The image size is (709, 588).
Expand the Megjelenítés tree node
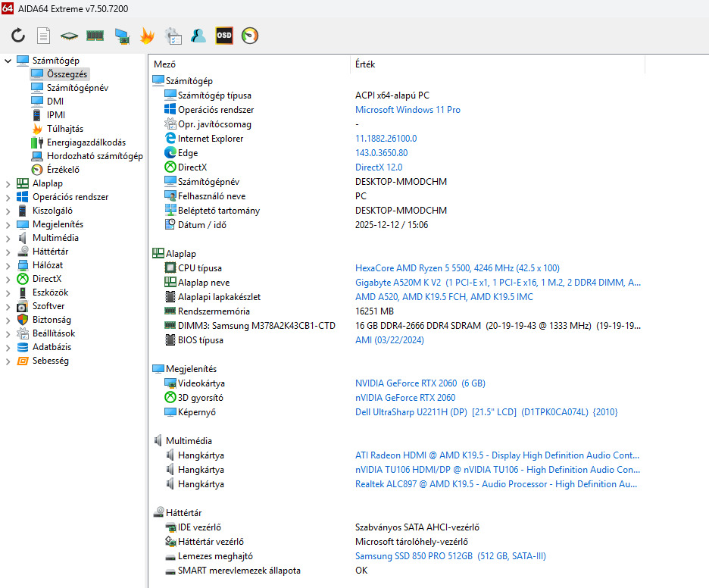(8, 224)
